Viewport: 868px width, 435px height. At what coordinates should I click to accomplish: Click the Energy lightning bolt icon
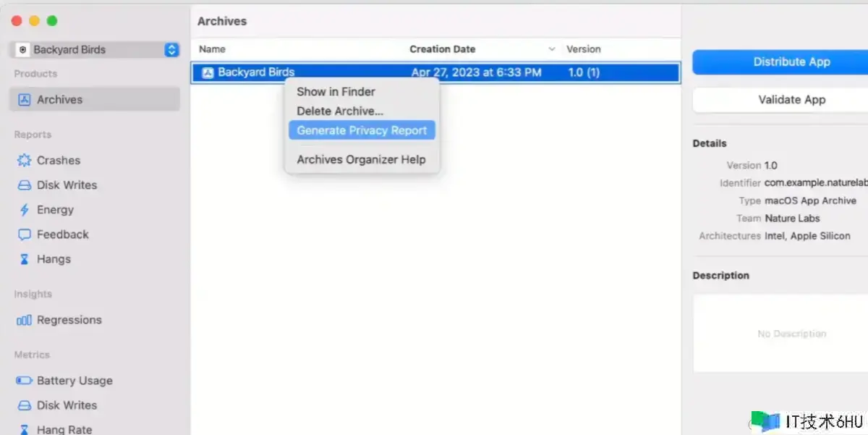click(x=25, y=210)
